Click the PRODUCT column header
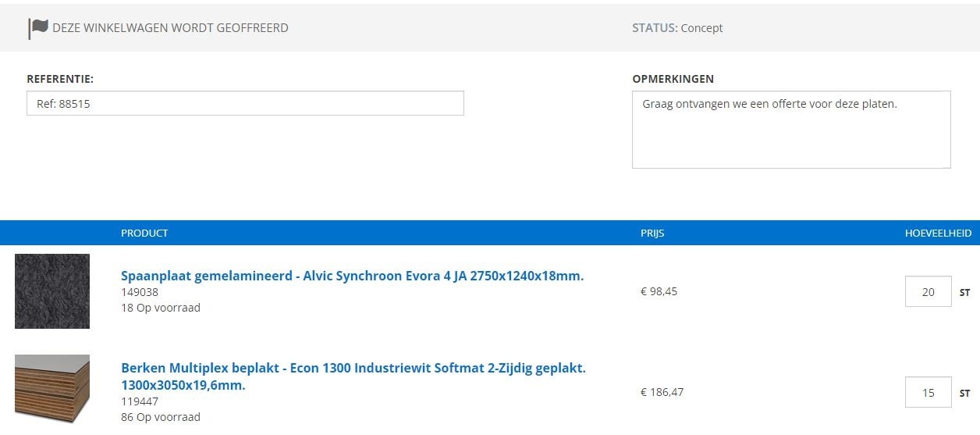Screen dimensions: 980x435 click(x=144, y=233)
